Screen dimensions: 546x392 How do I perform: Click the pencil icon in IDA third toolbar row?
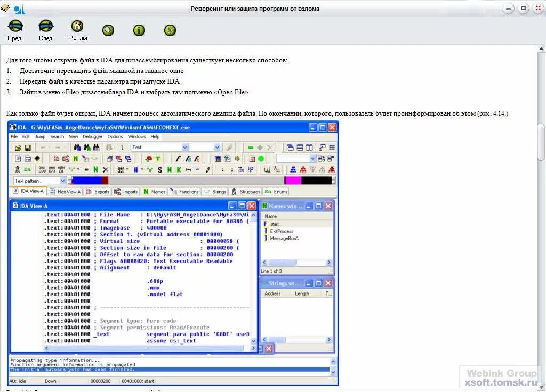(x=208, y=170)
